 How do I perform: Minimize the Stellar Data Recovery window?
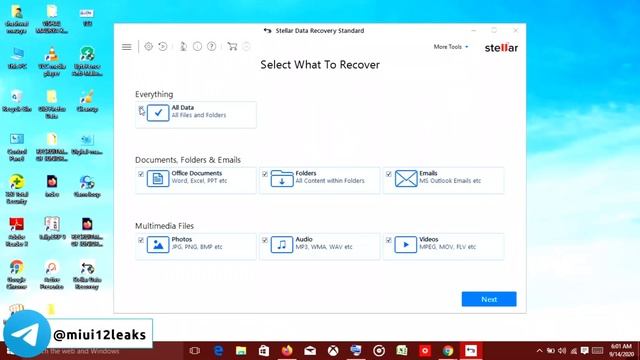473,31
